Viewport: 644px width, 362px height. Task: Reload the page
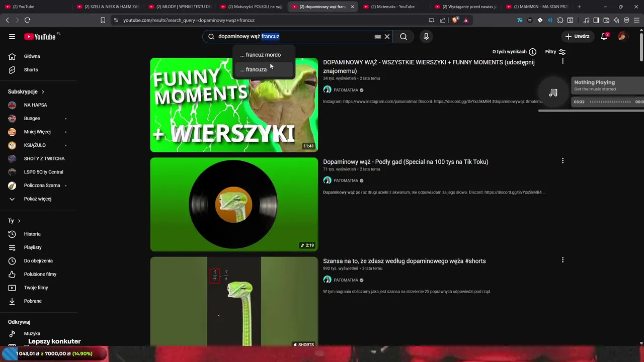click(x=27, y=20)
